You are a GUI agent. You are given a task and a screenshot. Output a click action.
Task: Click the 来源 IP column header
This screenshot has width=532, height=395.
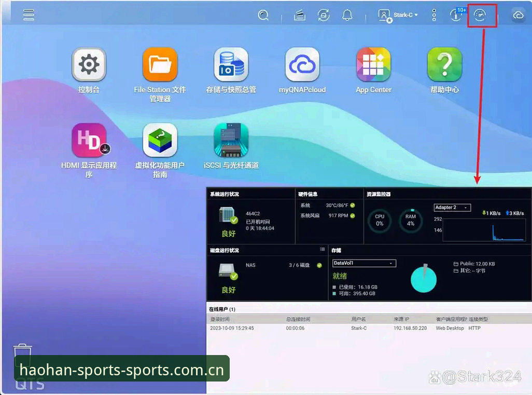[401, 319]
